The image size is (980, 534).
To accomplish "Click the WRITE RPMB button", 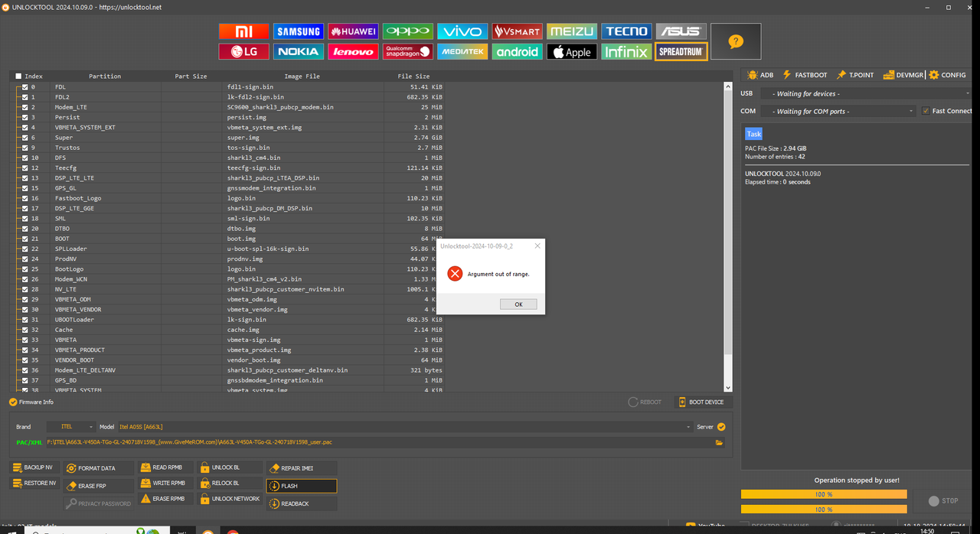I will point(164,484).
